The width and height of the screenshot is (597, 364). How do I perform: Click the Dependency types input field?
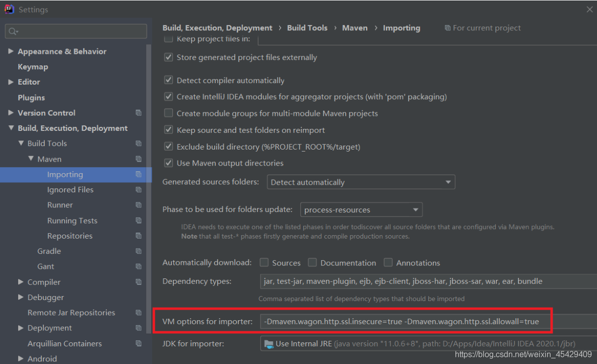(x=428, y=281)
